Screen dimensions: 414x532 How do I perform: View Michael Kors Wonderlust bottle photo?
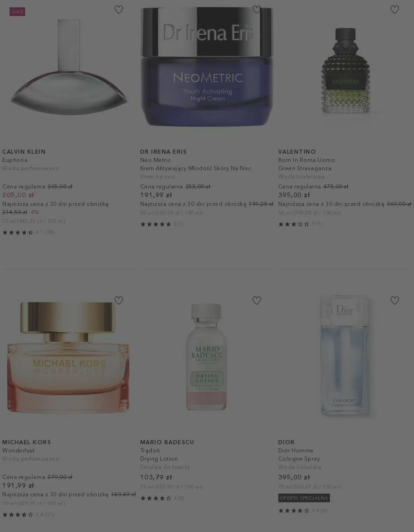coord(68,357)
